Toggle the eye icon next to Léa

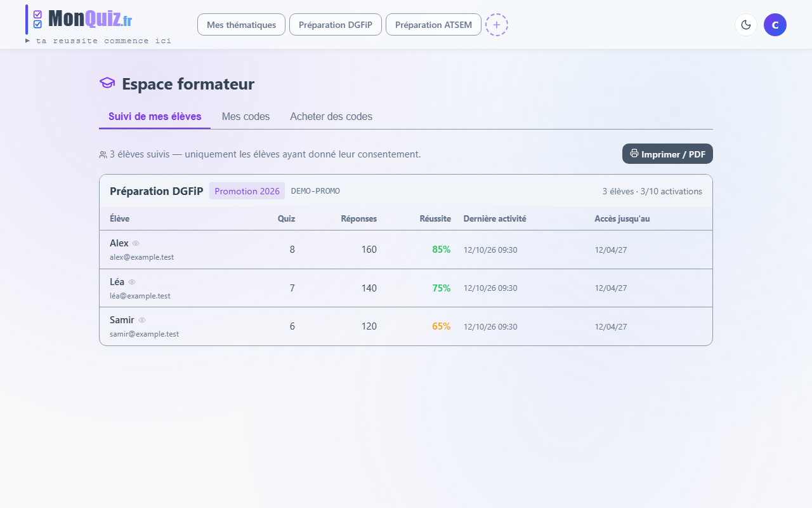132,282
